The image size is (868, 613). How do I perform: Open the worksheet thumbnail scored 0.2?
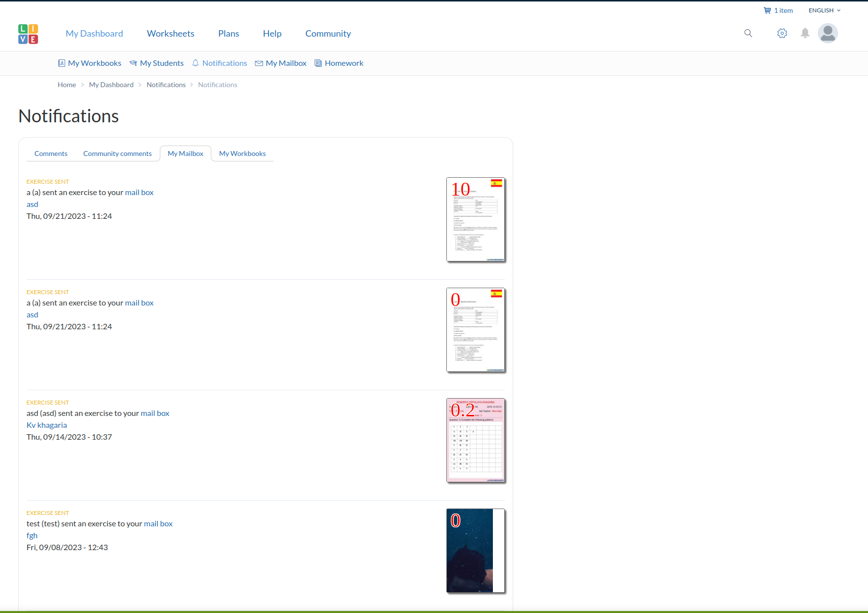coord(475,440)
